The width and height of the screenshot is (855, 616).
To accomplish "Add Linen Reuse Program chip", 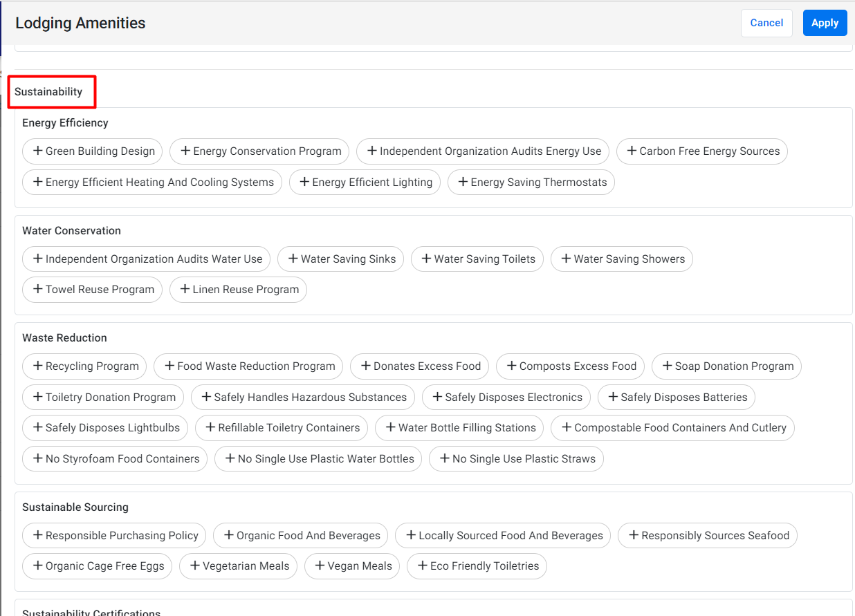I will pyautogui.click(x=238, y=290).
